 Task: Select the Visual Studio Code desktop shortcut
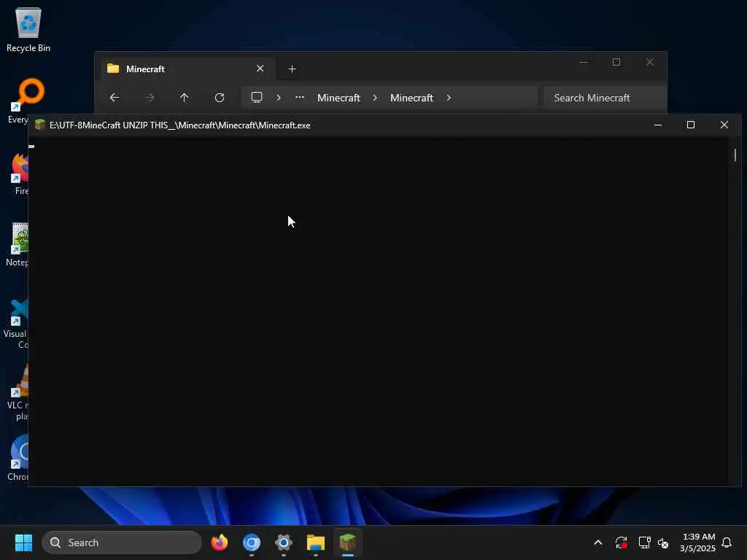16,323
